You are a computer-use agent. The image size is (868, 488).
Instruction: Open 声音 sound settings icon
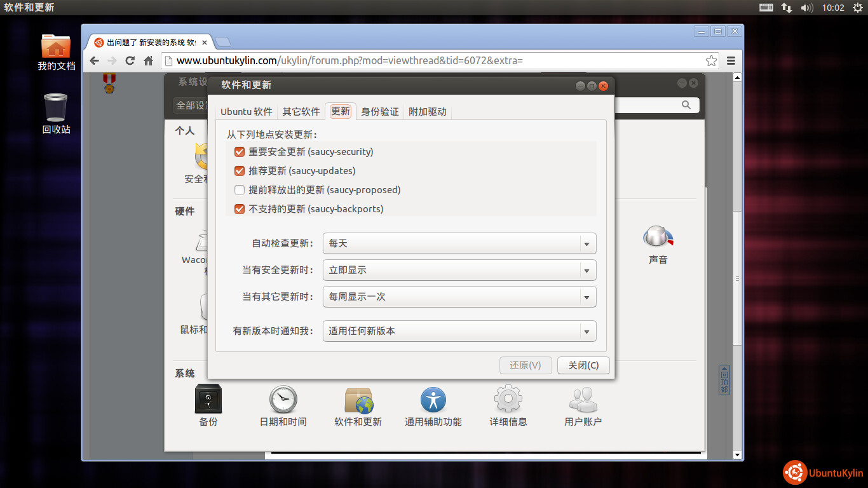658,238
